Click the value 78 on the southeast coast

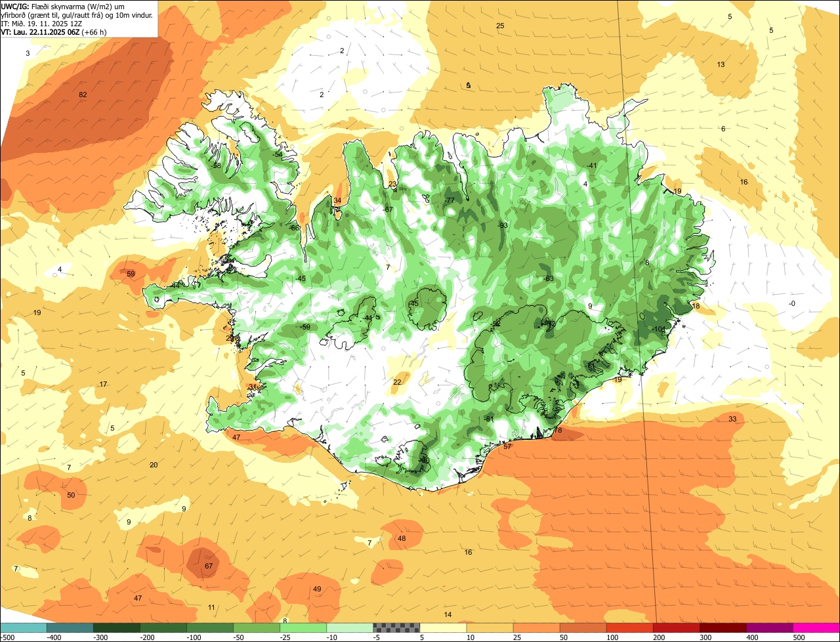click(558, 431)
